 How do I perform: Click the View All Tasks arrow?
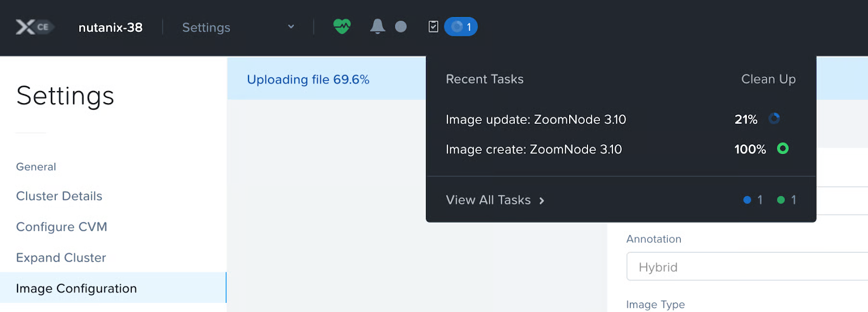pyautogui.click(x=541, y=201)
